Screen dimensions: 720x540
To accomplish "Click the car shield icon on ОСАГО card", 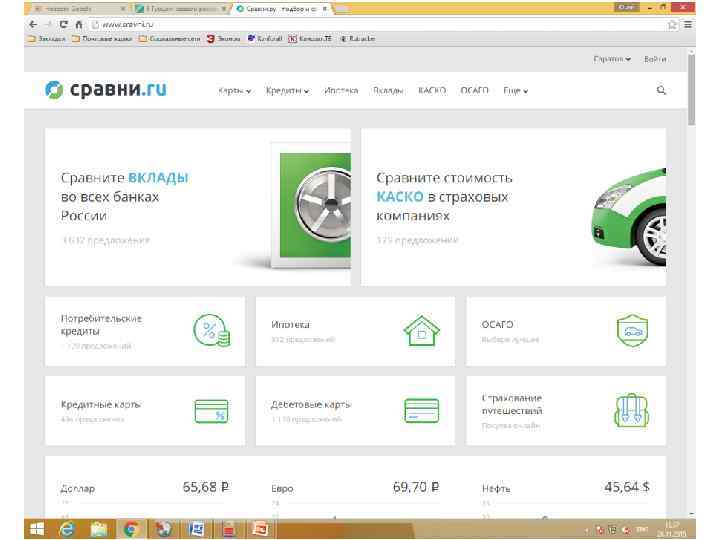I will point(632,331).
